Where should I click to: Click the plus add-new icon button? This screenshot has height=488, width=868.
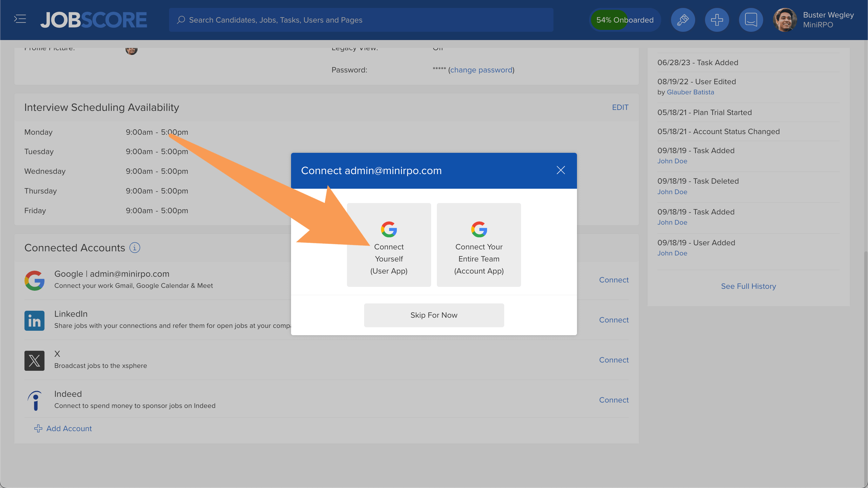tap(717, 20)
